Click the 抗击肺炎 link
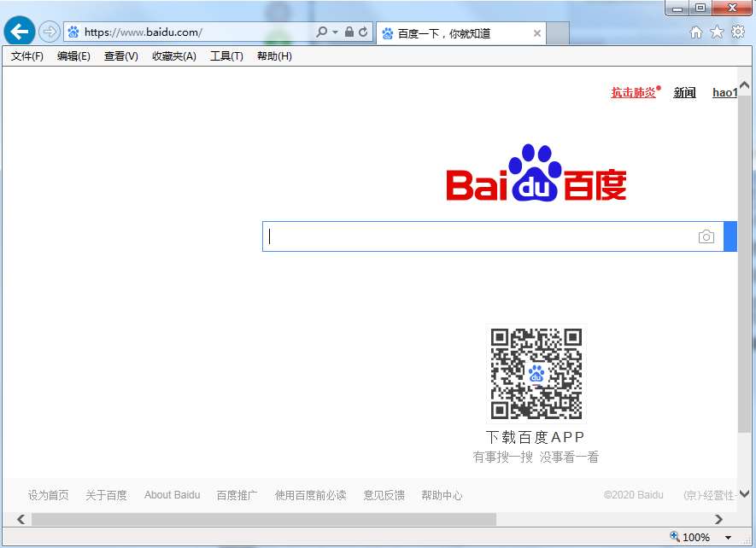The width and height of the screenshot is (756, 548). point(633,92)
